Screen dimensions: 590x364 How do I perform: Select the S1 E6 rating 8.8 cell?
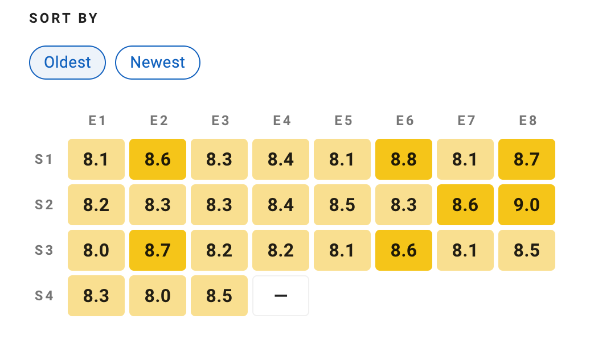[x=404, y=159]
